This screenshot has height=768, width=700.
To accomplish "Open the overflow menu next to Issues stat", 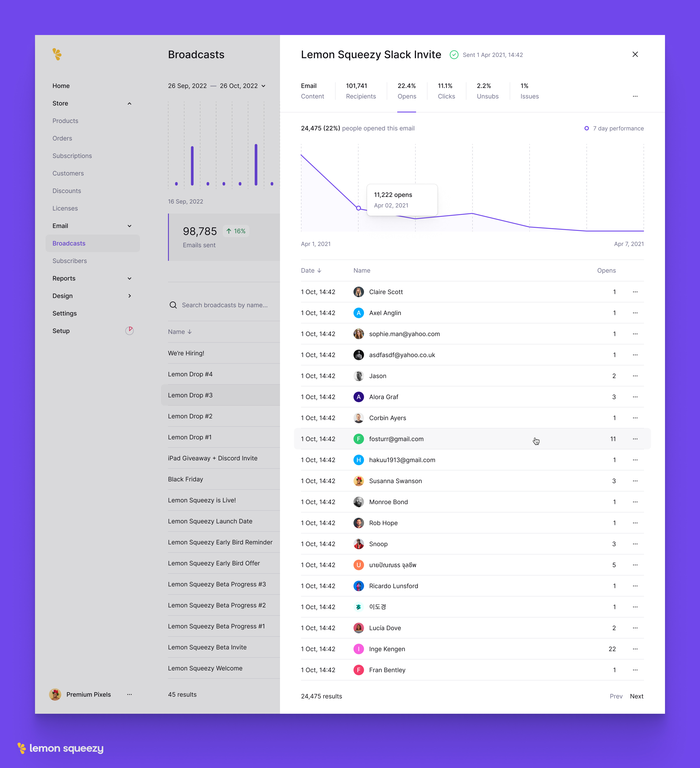I will [635, 96].
